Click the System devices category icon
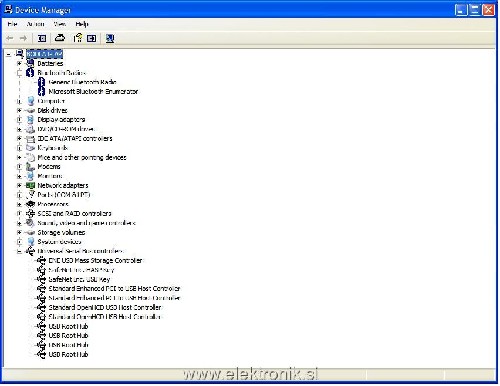500x386 pixels. (31, 241)
